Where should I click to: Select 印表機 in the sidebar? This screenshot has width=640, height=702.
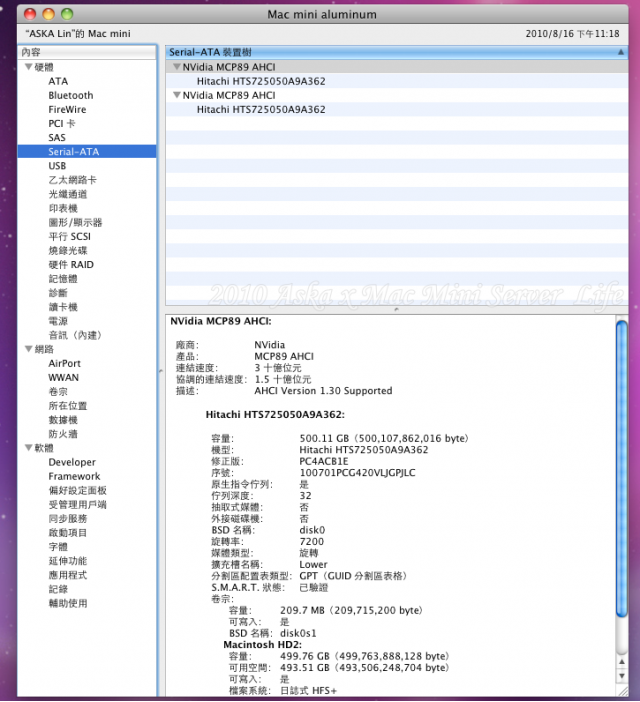click(63, 208)
